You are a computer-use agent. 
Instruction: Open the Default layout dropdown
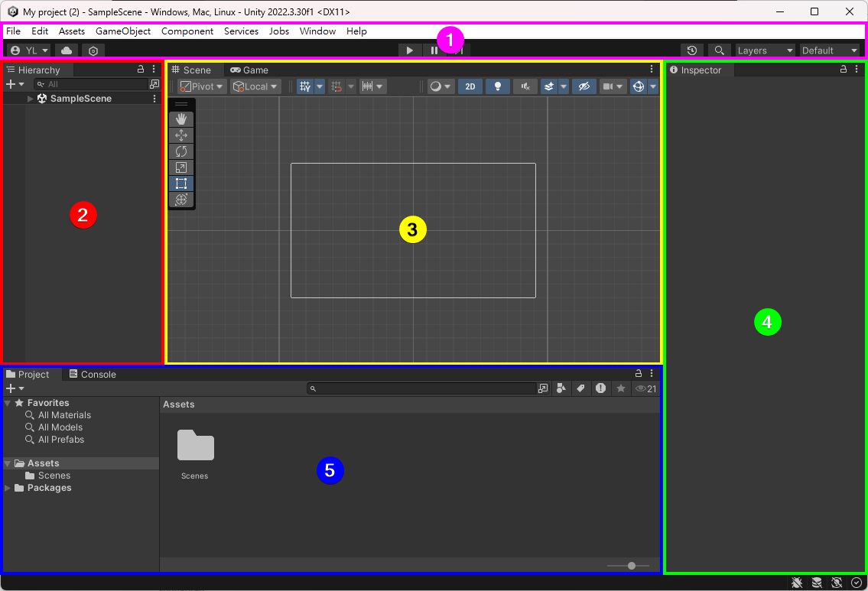(x=829, y=50)
